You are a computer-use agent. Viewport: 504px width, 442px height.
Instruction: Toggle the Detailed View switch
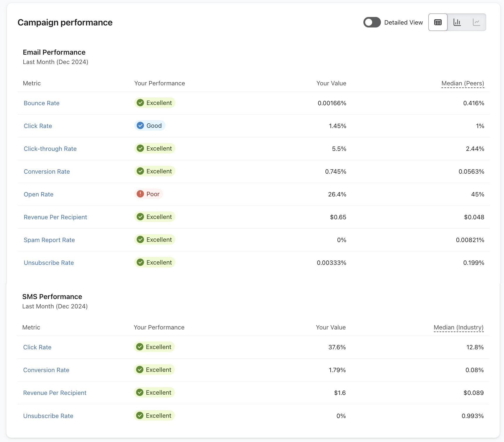point(372,22)
